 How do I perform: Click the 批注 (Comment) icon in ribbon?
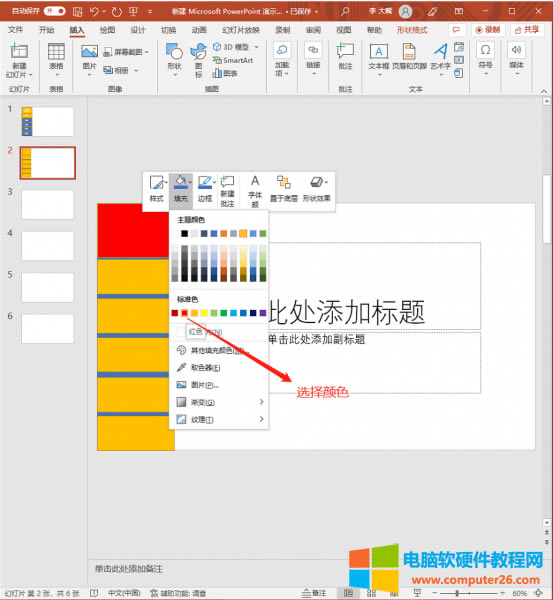[345, 51]
